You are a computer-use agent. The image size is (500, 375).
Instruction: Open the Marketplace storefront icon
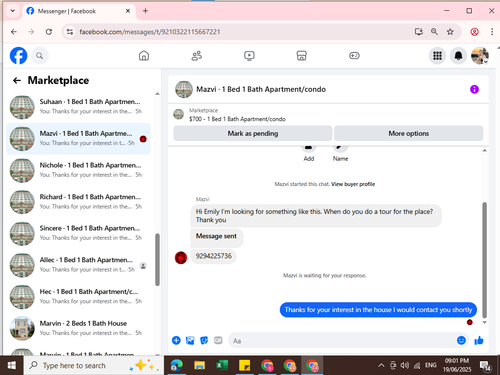tap(301, 56)
